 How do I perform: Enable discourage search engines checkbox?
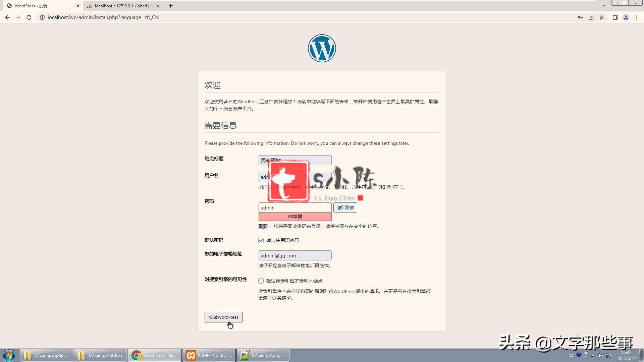[261, 281]
